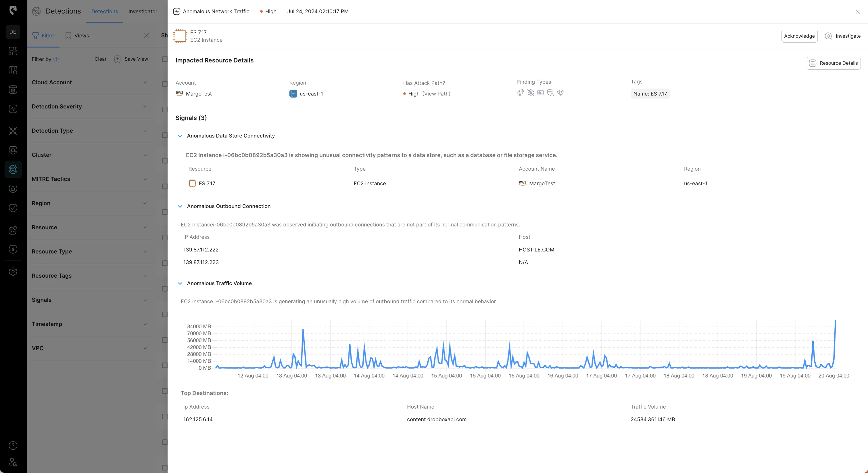Switch to the Investigator tab
Viewport: 868px width, 473px height.
coord(143,12)
